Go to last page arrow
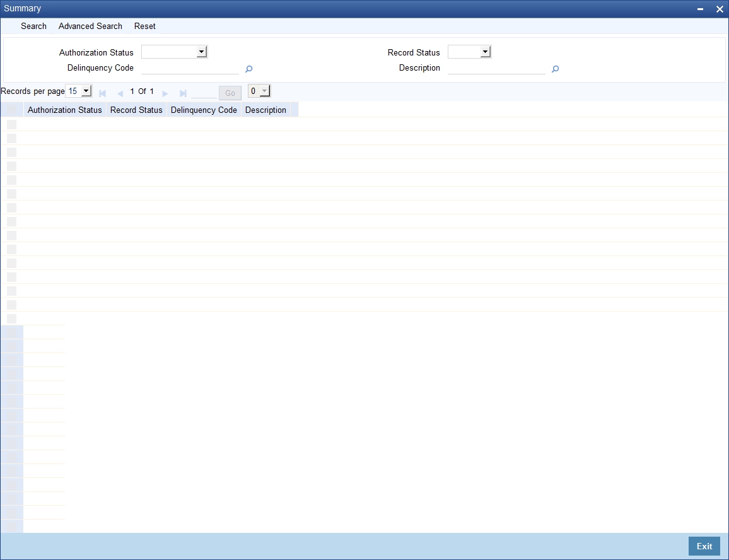Viewport: 729px width, 560px height. (183, 93)
